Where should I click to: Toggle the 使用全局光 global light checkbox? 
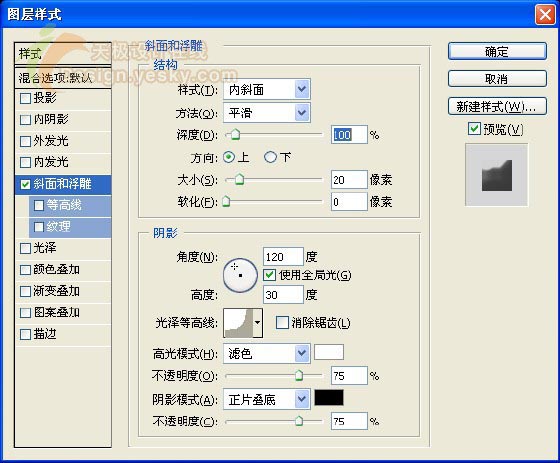269,275
